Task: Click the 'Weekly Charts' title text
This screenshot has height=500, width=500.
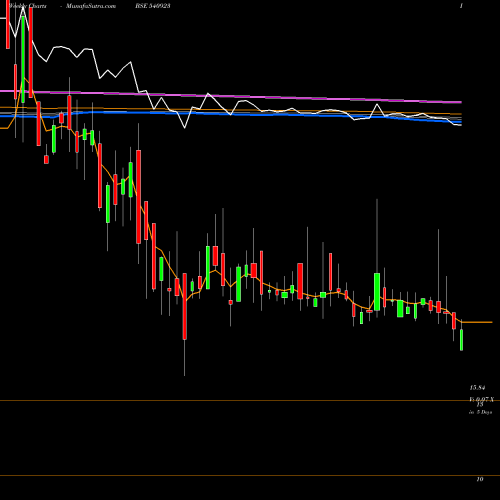Action: tap(28, 6)
